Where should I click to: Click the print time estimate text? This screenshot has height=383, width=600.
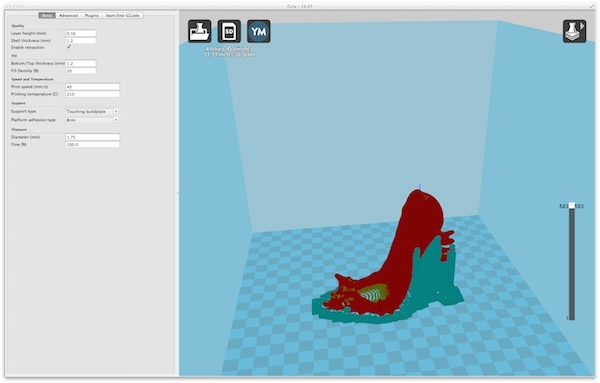(229, 49)
